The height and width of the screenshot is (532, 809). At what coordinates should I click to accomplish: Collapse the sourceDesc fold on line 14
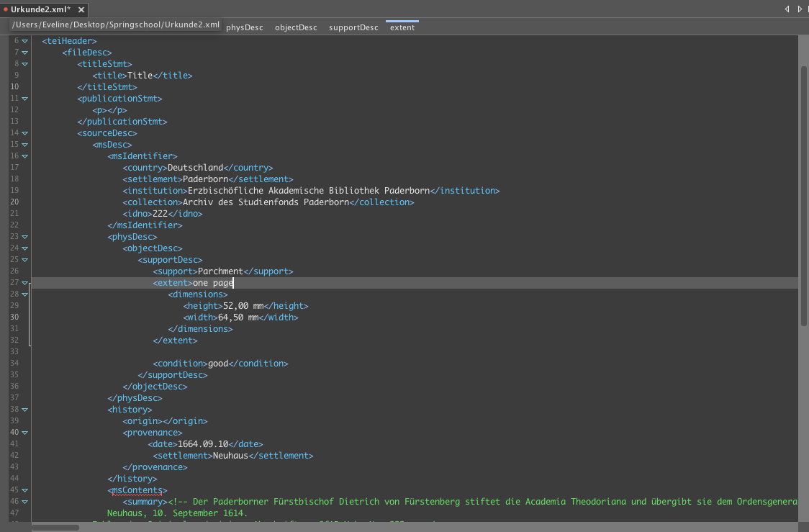point(24,133)
